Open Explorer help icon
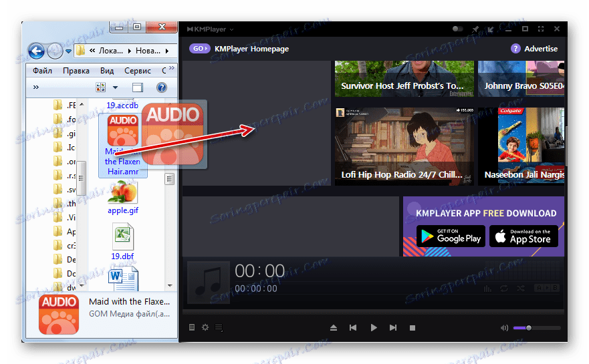589x364 pixels. point(162,87)
